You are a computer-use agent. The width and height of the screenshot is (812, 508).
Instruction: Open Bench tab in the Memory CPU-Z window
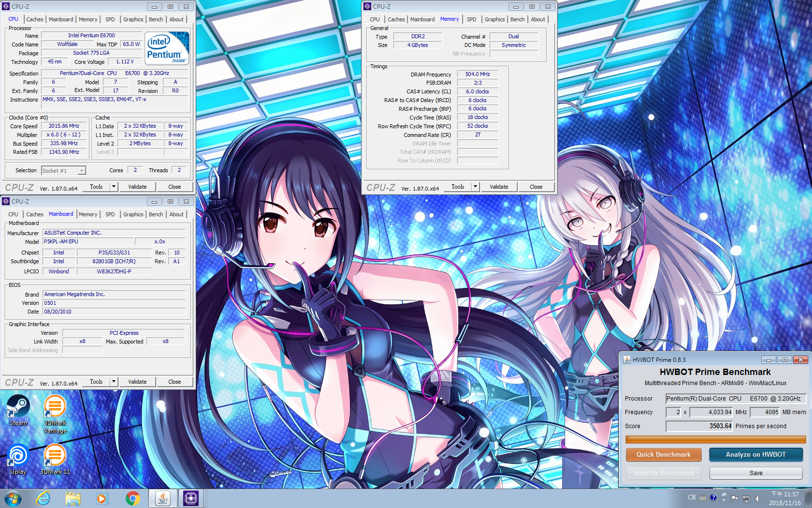click(517, 19)
